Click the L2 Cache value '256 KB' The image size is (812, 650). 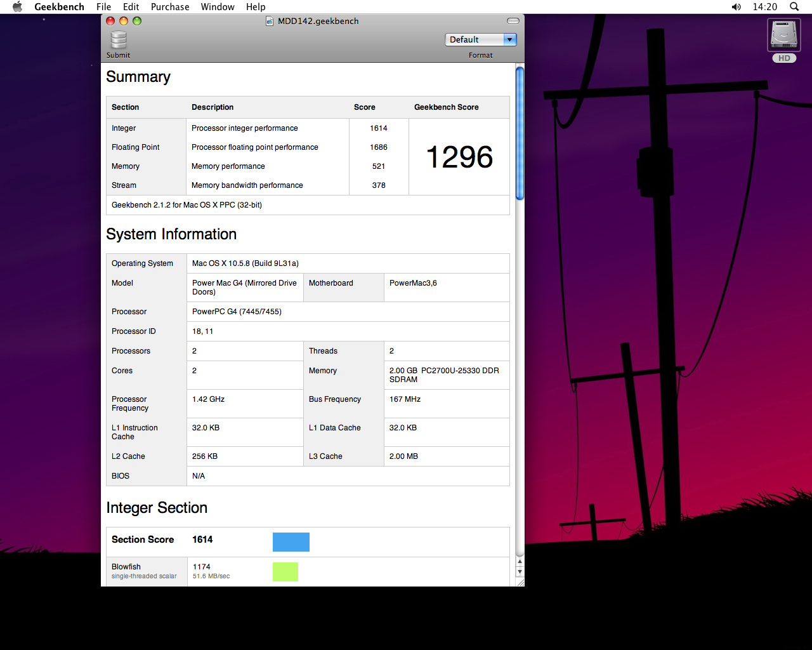click(205, 456)
